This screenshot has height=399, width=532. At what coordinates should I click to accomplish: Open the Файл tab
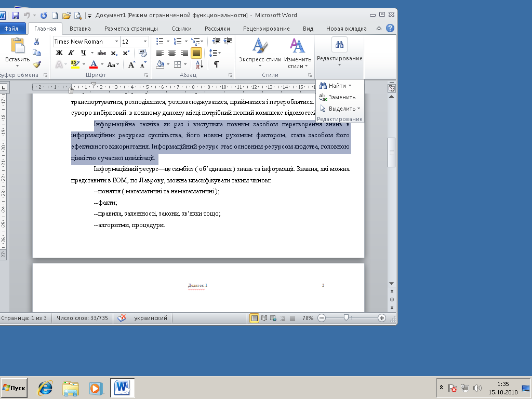click(11, 29)
